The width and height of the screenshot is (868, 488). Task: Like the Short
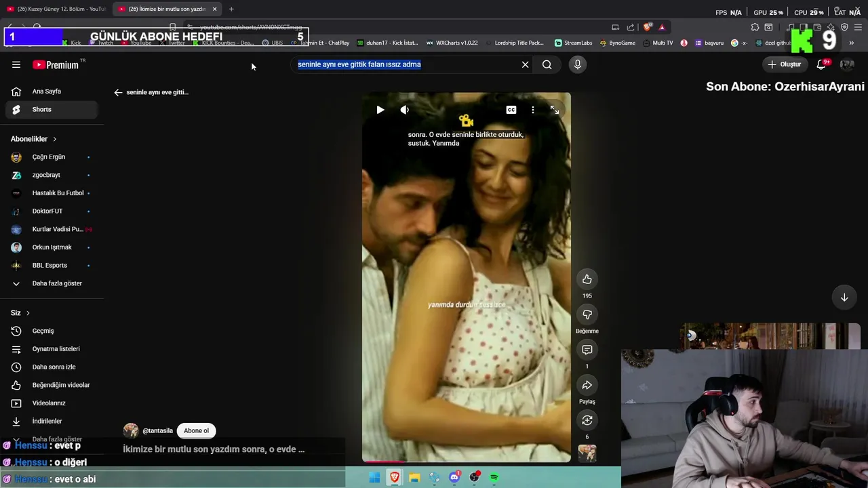coord(587,279)
